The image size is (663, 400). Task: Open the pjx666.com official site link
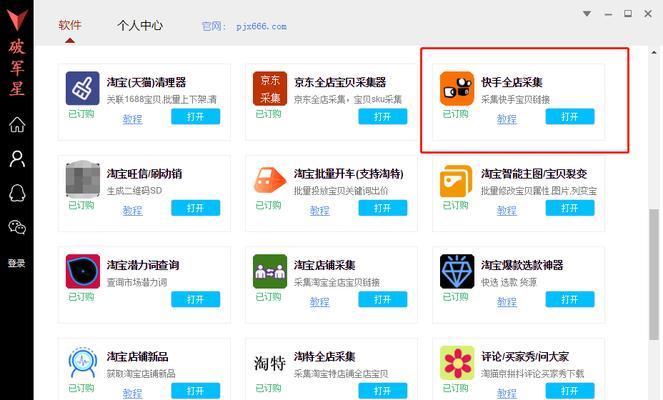(261, 26)
